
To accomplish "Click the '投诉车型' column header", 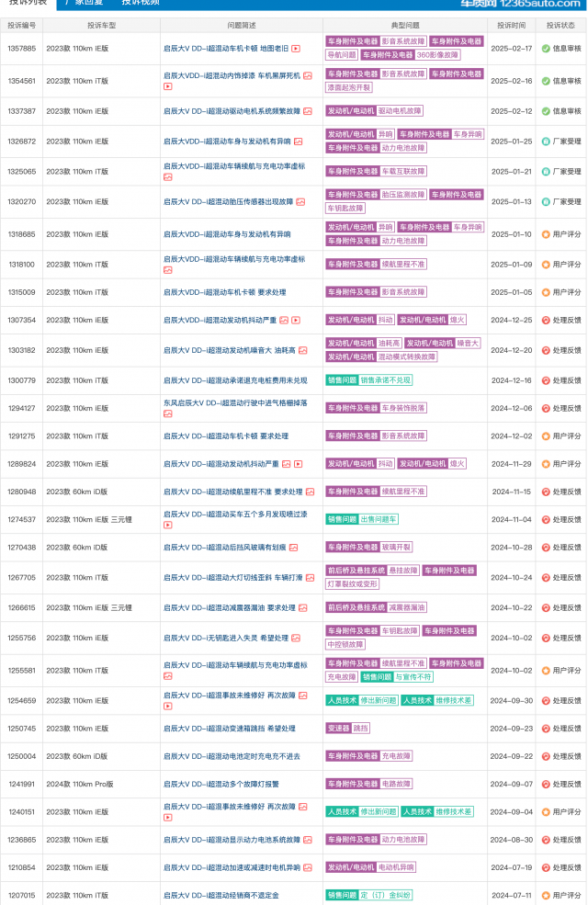I will 102,26.
